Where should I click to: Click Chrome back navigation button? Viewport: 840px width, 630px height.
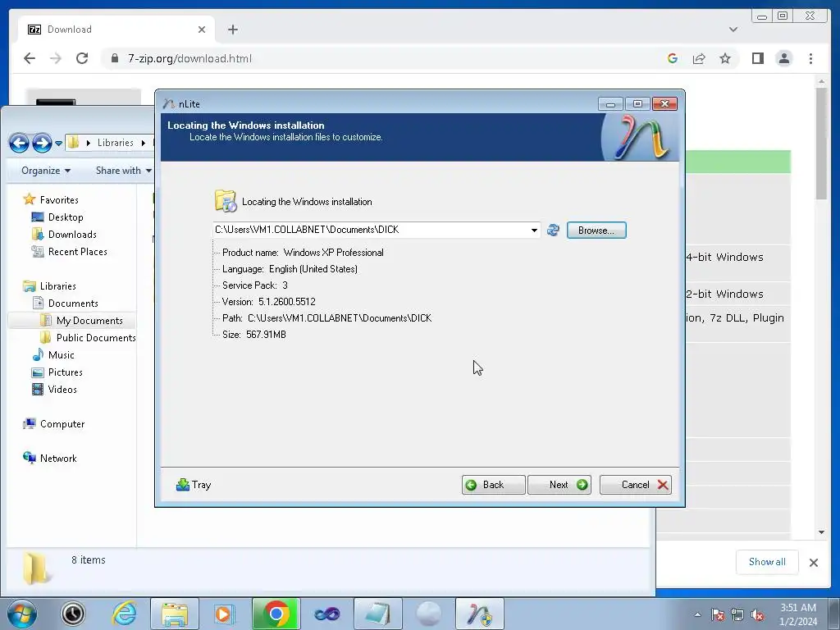pos(30,58)
